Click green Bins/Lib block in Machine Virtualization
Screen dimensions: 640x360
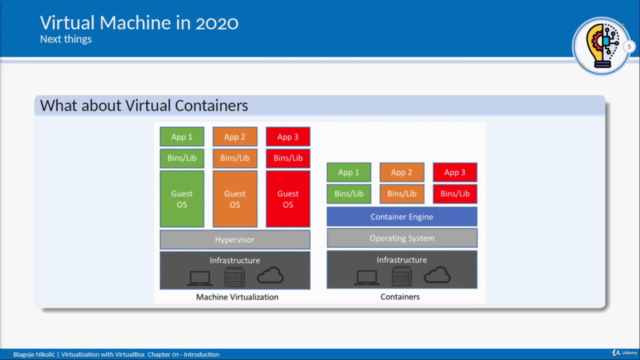click(182, 158)
